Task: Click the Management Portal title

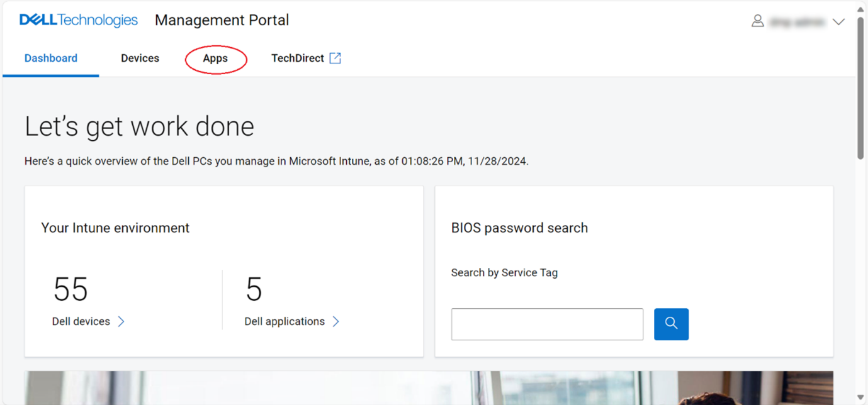Action: click(x=222, y=20)
